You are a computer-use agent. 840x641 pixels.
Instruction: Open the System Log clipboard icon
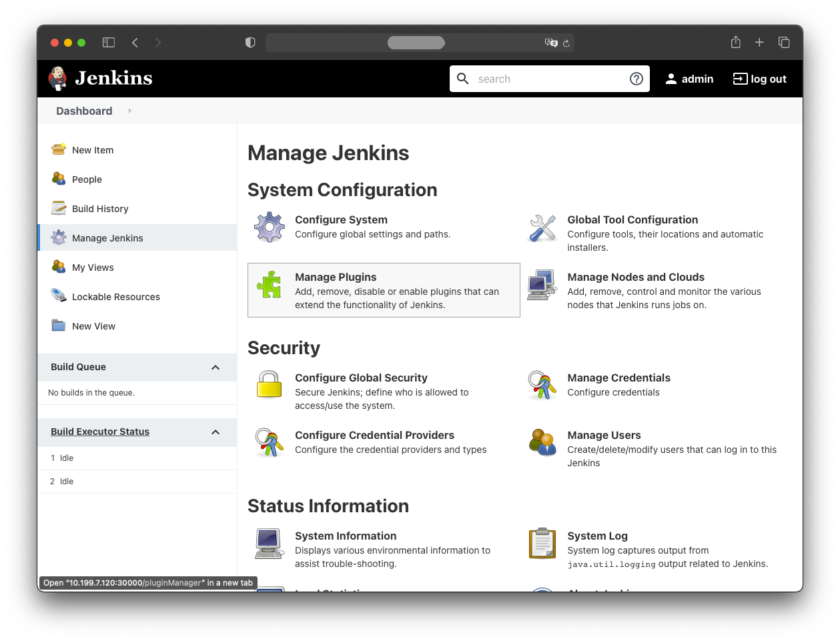(x=542, y=543)
